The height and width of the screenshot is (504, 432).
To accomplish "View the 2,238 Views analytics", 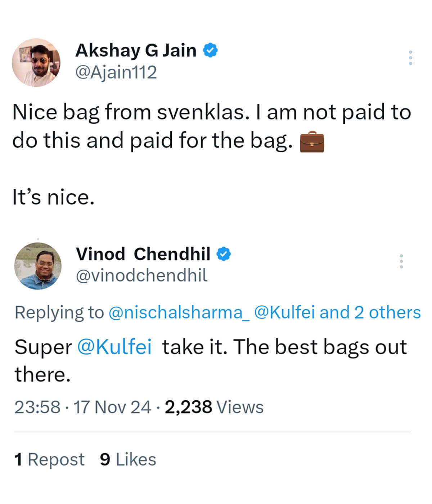I will (x=214, y=407).
